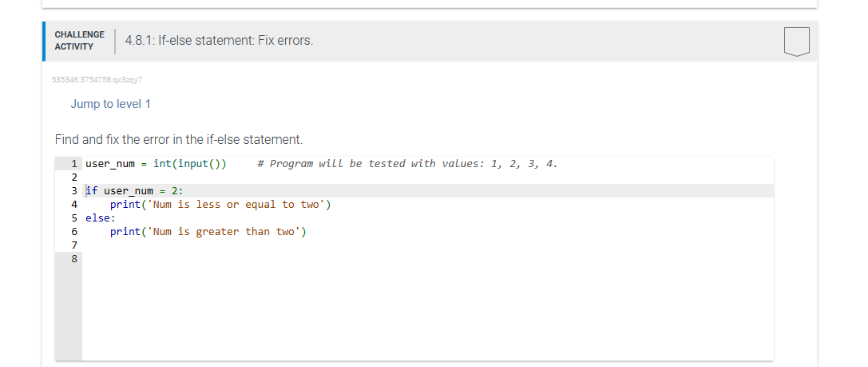
Task: Click the activity completion badge icon
Action: [x=797, y=41]
